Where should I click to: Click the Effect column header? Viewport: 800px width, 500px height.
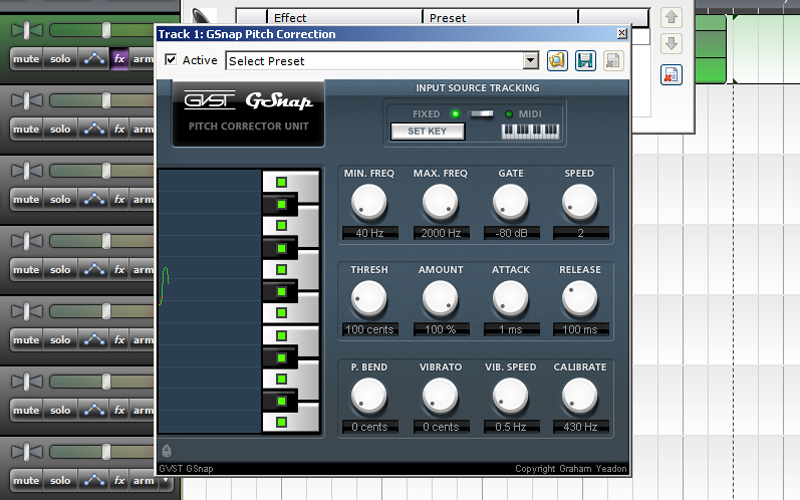[344, 18]
